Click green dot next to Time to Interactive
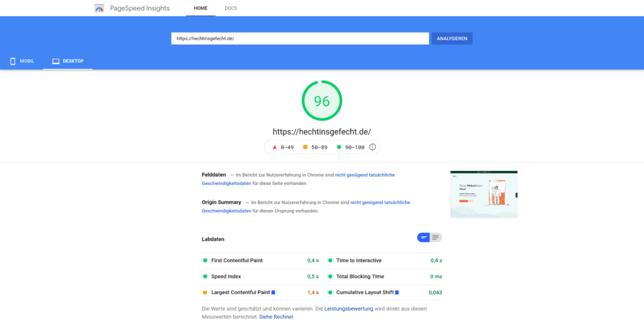The width and height of the screenshot is (644, 325). pos(330,261)
